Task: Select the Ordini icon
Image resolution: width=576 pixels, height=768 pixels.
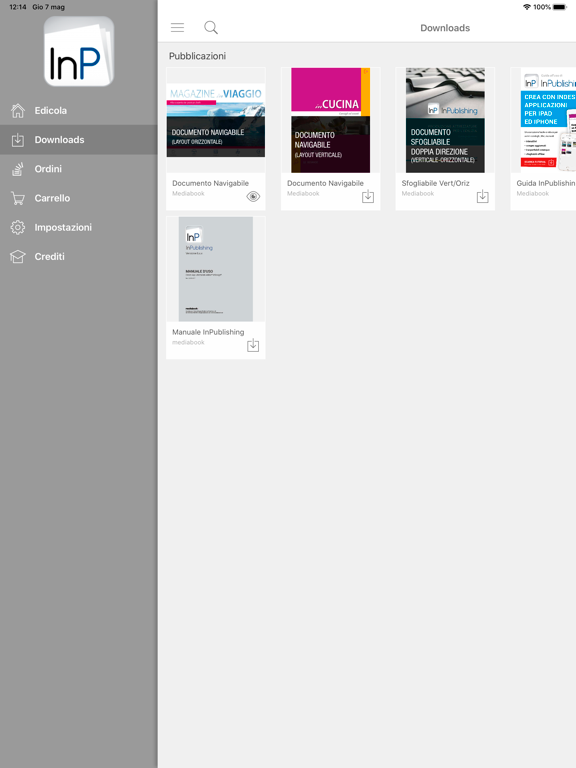Action: pos(18,169)
